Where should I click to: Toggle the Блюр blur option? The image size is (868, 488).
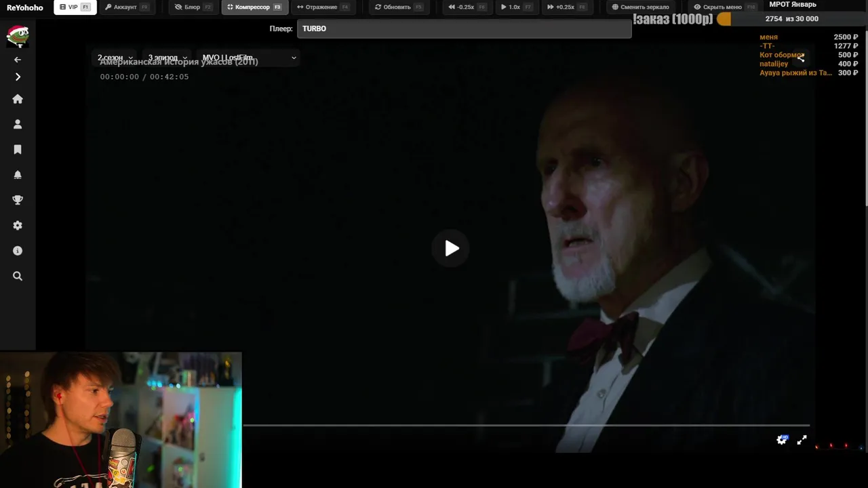(193, 7)
